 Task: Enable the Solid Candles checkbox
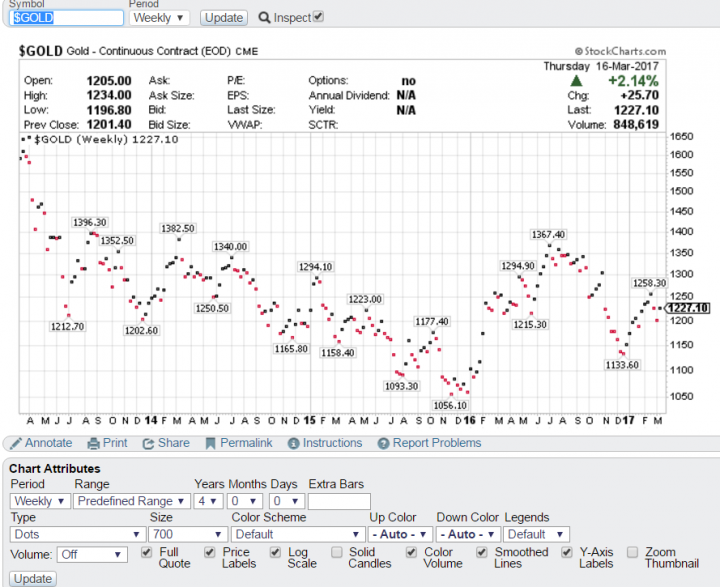tap(336, 551)
